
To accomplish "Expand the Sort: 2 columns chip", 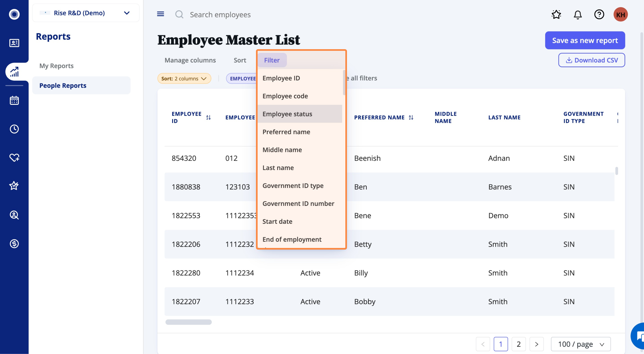I will tap(184, 79).
